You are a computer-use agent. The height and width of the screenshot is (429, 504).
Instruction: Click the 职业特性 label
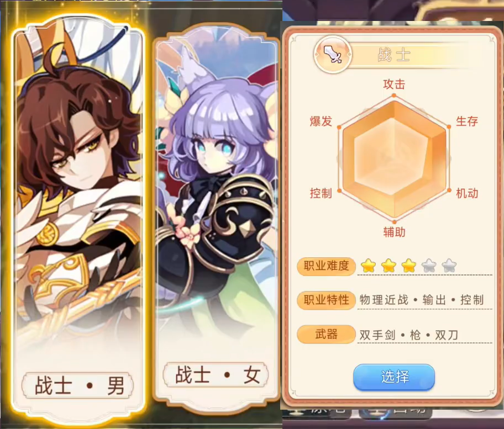coord(326,300)
